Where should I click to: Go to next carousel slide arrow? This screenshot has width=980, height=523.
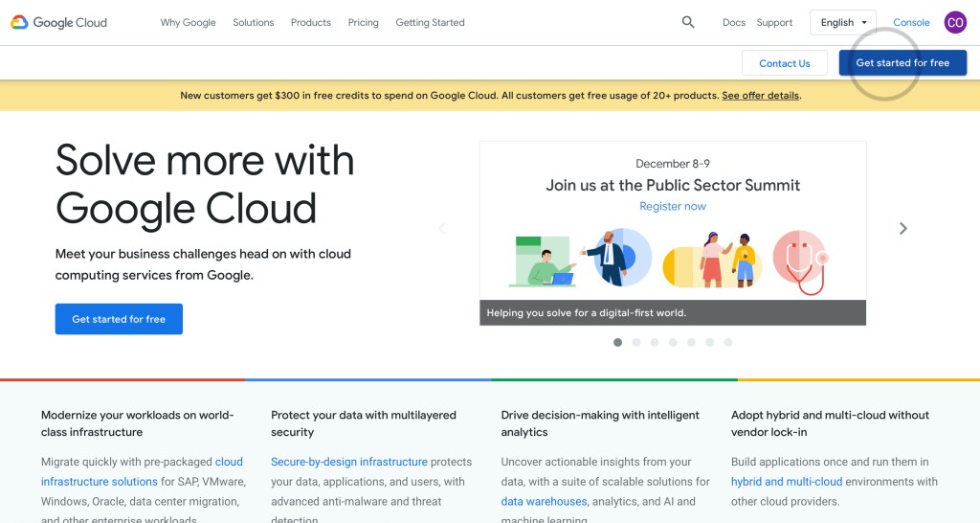(x=903, y=228)
